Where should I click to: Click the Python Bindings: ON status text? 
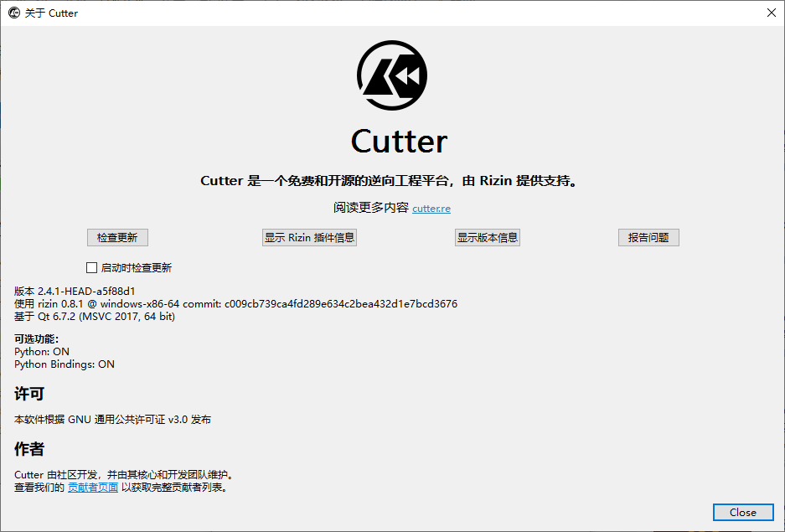pos(65,364)
